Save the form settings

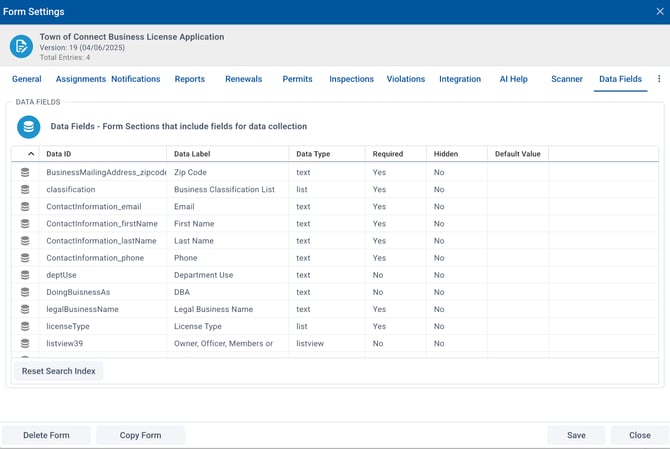[x=576, y=435]
